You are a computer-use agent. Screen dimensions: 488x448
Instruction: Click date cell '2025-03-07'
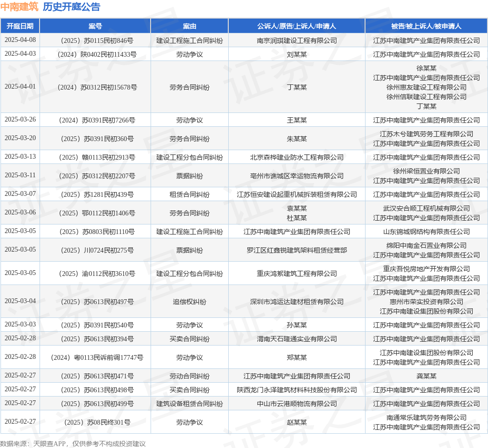click(x=20, y=193)
